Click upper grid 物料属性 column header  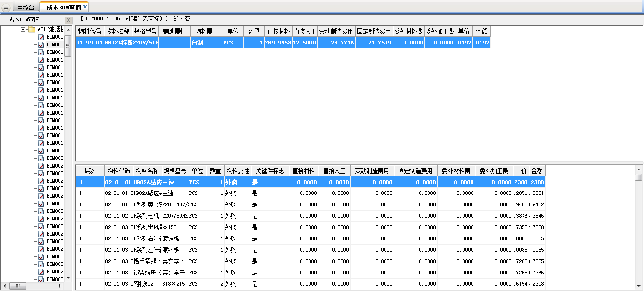(206, 31)
